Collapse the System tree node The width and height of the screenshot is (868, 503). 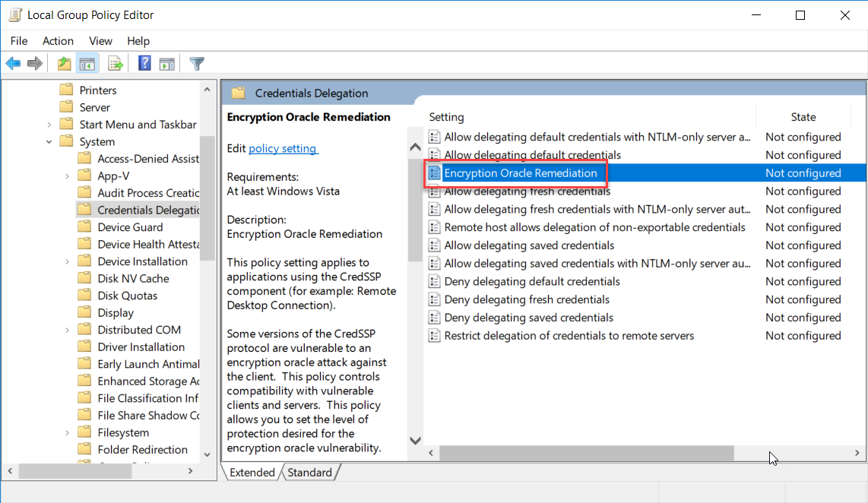[x=49, y=142]
